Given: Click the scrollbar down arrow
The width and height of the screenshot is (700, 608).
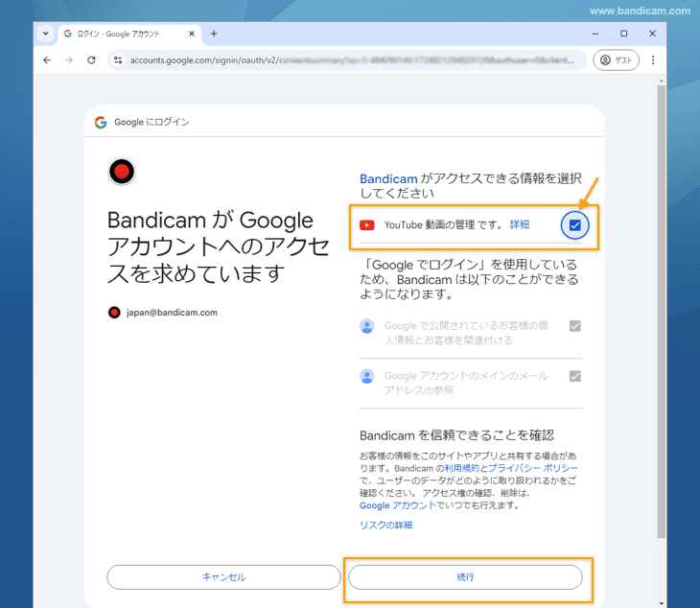Looking at the screenshot, I should pyautogui.click(x=661, y=604).
